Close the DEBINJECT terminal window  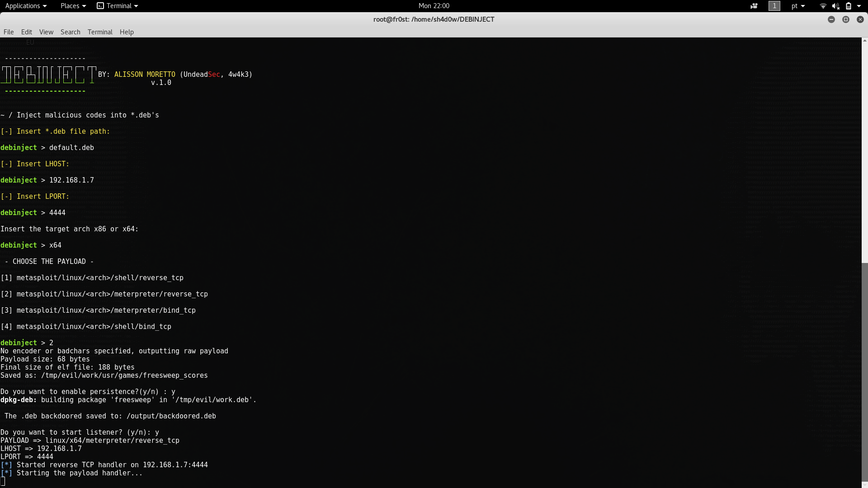[x=860, y=19]
